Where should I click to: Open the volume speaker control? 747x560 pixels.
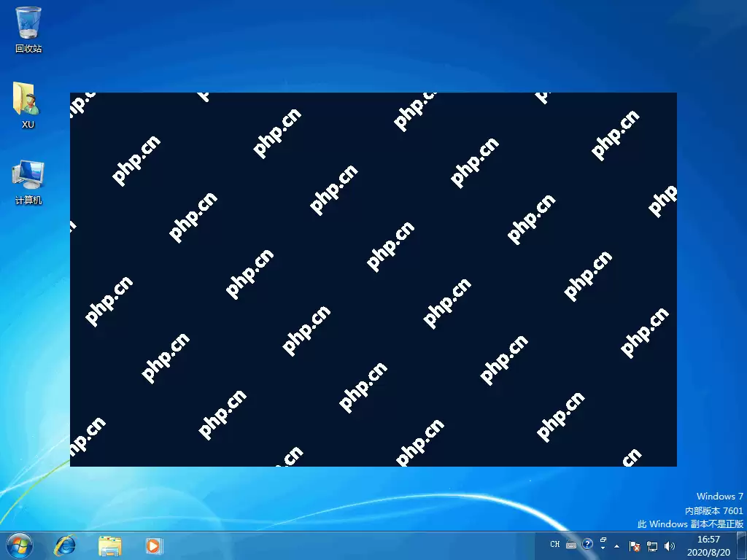[670, 545]
